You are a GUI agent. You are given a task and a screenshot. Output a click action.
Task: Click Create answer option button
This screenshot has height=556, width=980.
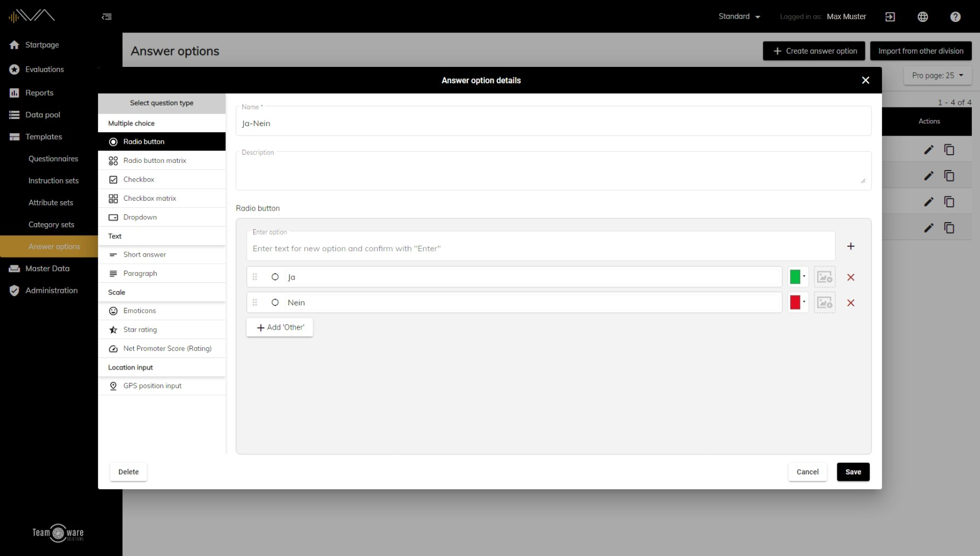(814, 51)
